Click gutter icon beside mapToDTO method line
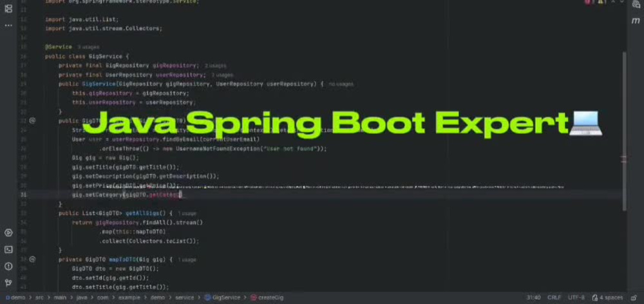644x304 pixels. [x=32, y=259]
